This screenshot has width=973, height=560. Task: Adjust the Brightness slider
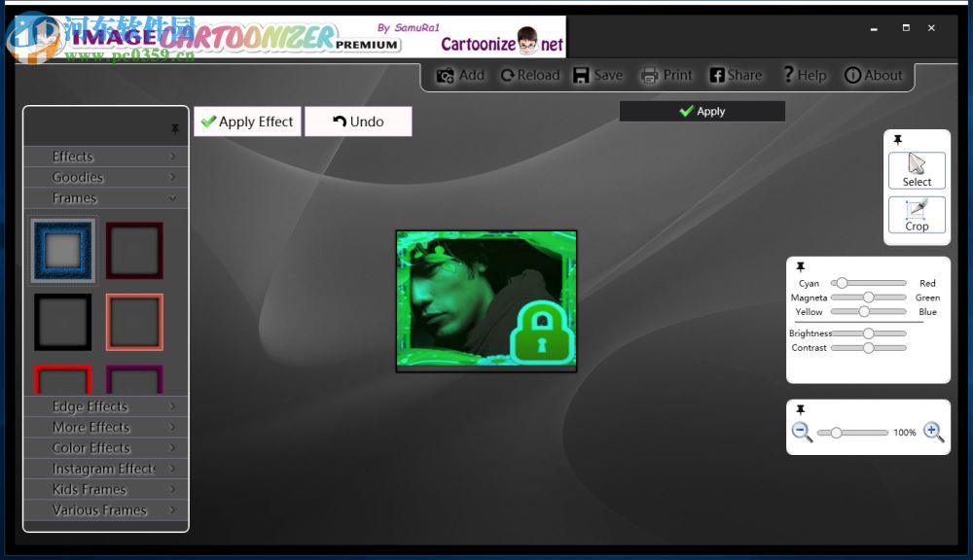(x=868, y=333)
